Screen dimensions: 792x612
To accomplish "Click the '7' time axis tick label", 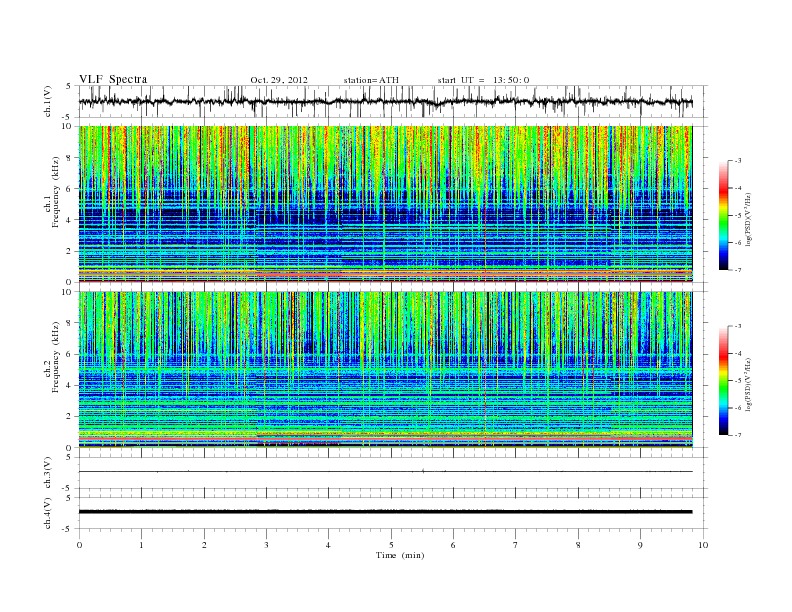I will (516, 545).
